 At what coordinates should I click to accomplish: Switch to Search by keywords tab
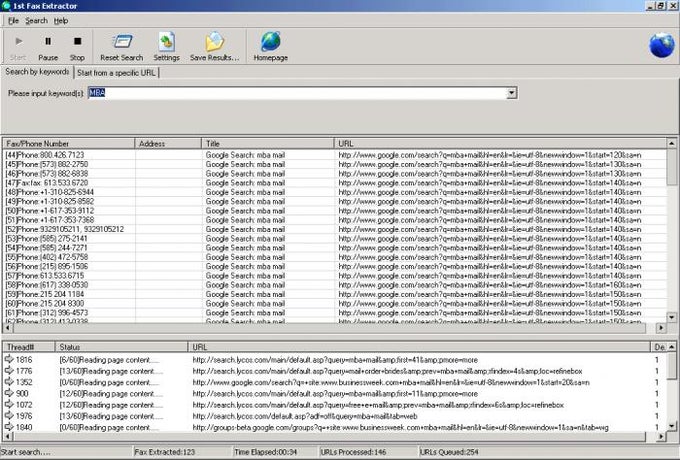pos(37,72)
